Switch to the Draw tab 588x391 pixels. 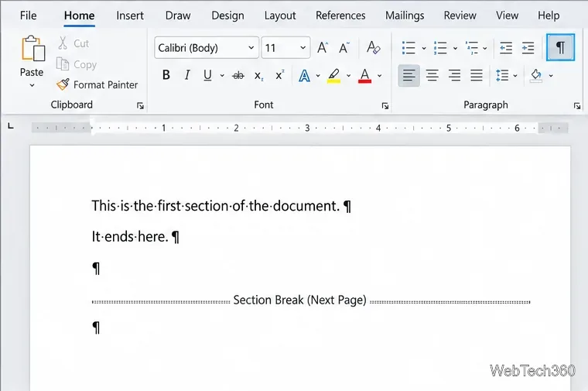[x=178, y=15]
